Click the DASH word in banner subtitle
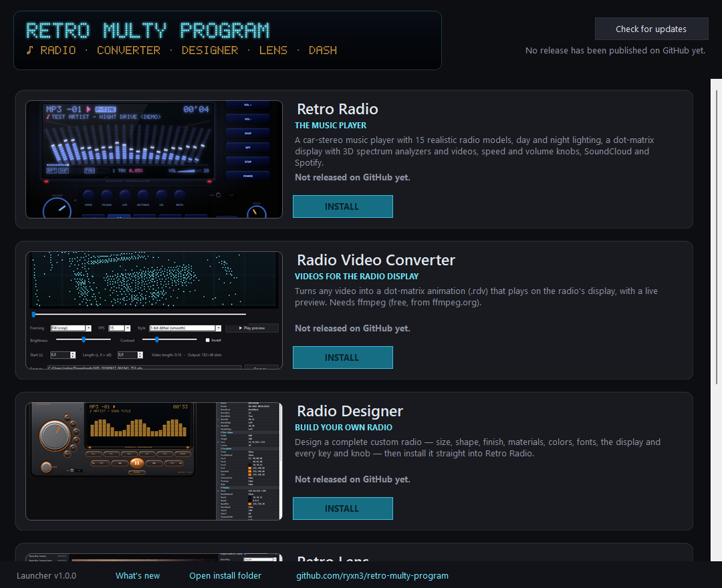This screenshot has width=722, height=588. coord(323,50)
